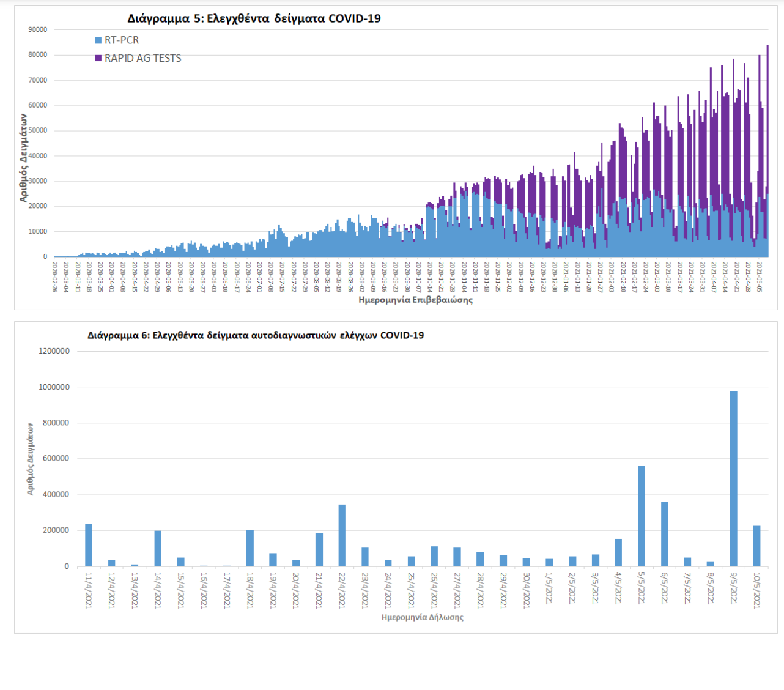
Task: Select the RAPID AG TESTS legend label
Action: click(x=142, y=59)
